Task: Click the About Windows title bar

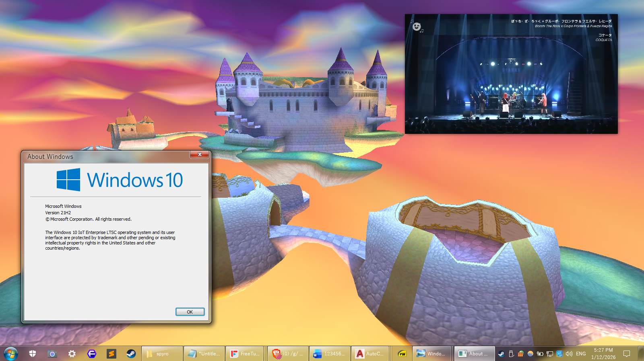Action: coord(107,156)
